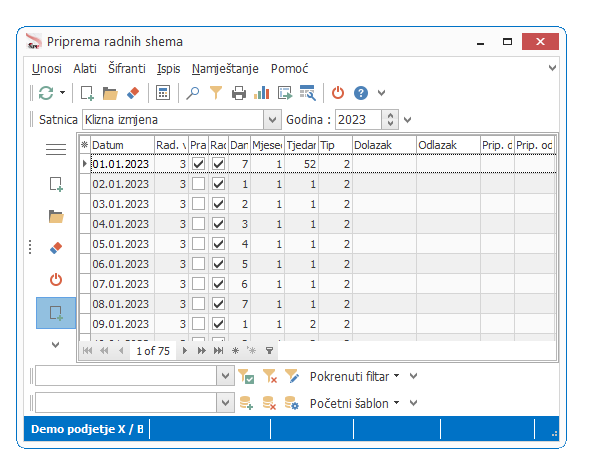Toggle Rad checkbox in 07.01.2023 row
Screen dimensions: 598x471
219,283
